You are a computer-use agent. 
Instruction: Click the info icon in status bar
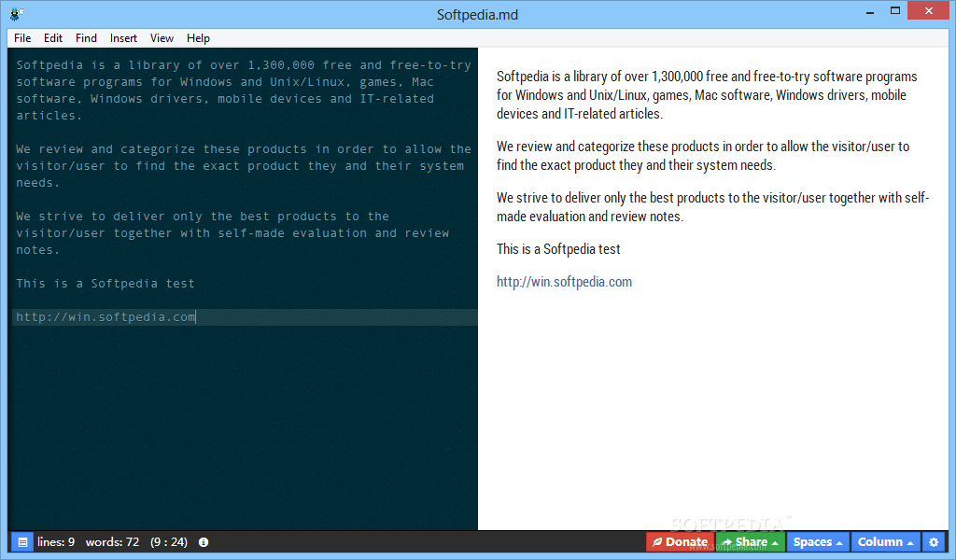click(204, 541)
